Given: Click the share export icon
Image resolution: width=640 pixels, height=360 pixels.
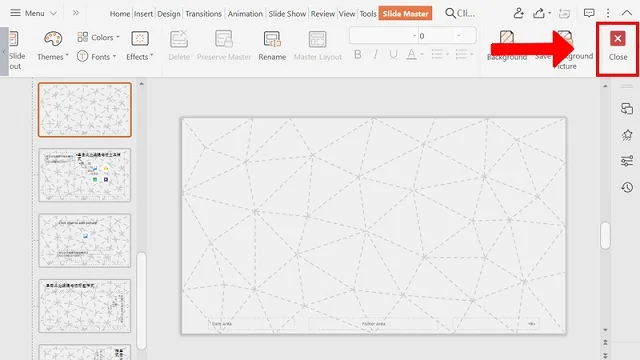Looking at the screenshot, I should (x=539, y=13).
